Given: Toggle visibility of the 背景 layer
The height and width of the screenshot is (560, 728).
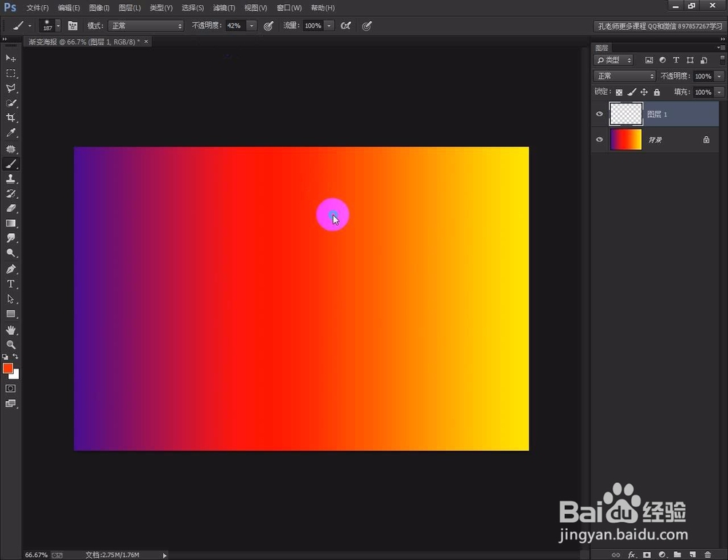Looking at the screenshot, I should [599, 139].
